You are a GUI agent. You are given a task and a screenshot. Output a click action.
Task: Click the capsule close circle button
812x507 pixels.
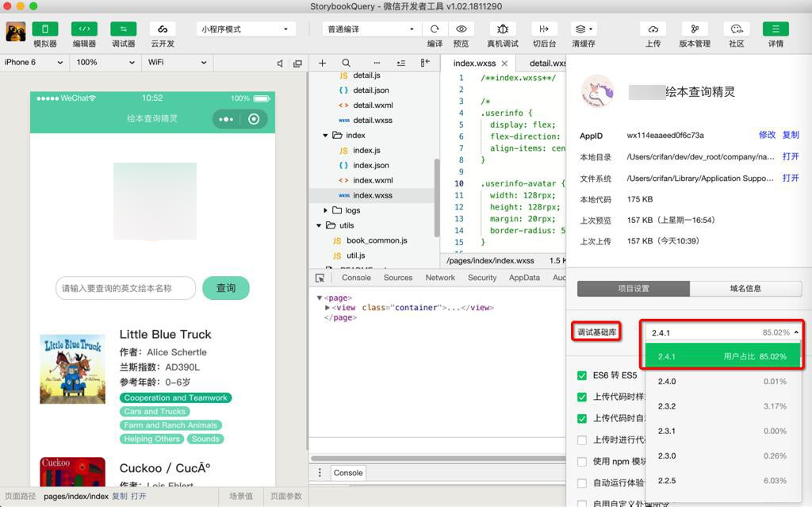click(x=254, y=119)
